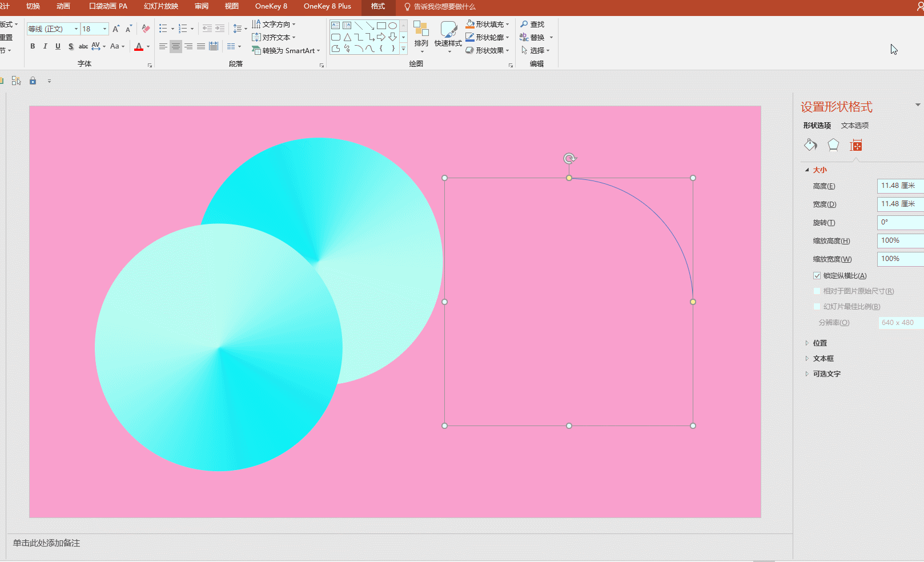
Task: Open the font size dropdown showing 18
Action: click(x=105, y=29)
